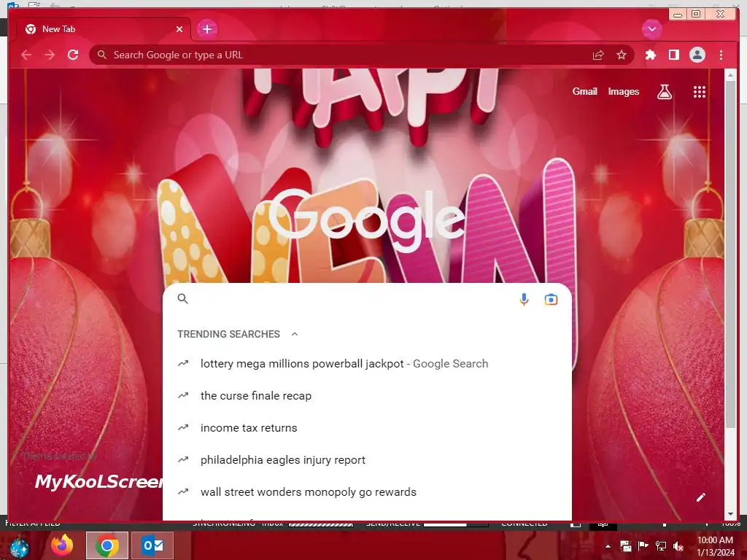
Task: Click the Windows Start orb
Action: coord(19,546)
